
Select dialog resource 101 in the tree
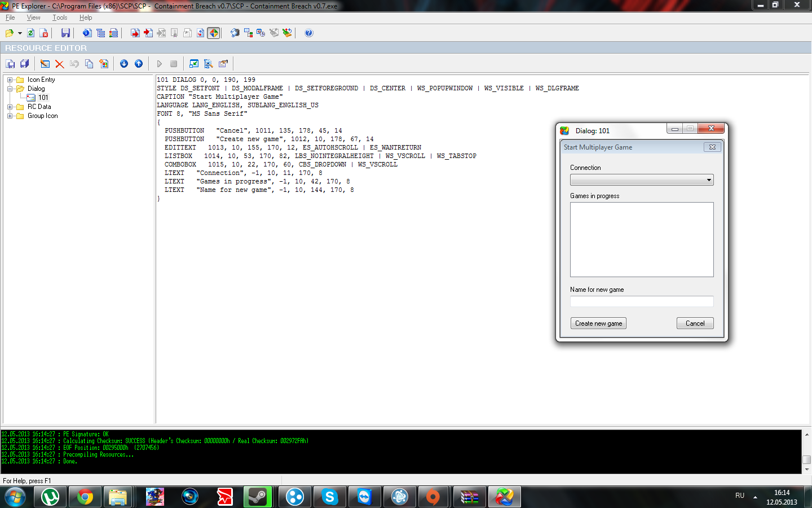click(43, 98)
